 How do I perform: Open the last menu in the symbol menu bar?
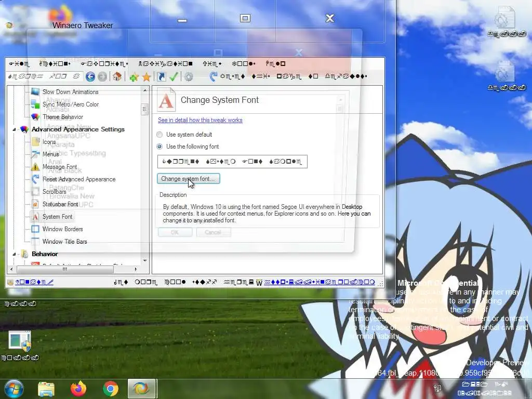[275, 64]
